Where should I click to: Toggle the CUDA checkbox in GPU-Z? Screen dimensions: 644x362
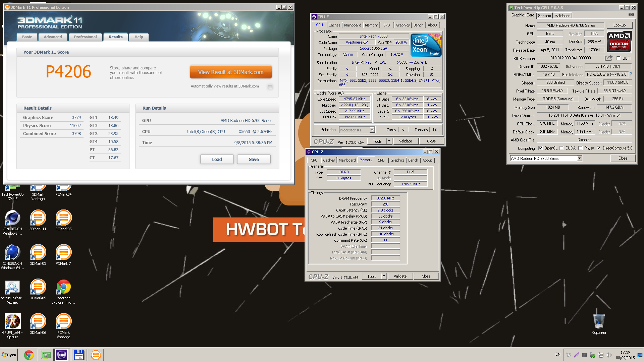(x=561, y=148)
